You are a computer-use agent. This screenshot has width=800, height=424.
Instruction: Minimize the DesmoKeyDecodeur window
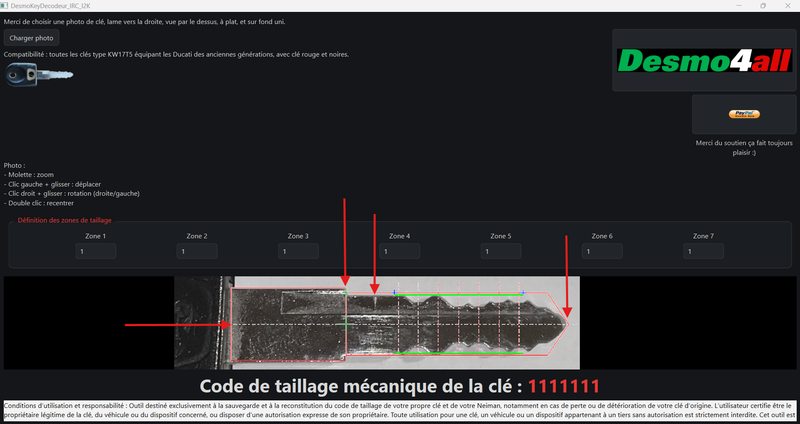coord(739,6)
